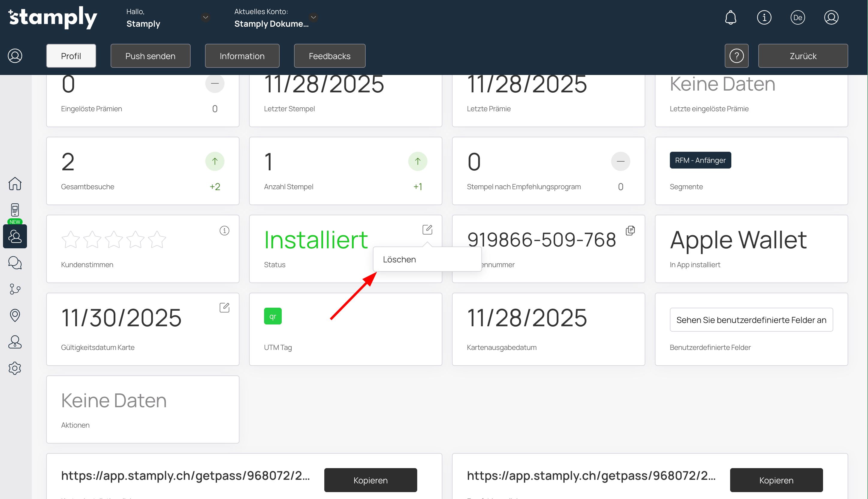868x499 pixels.
Task: Open the location pin sidebar icon
Action: [15, 315]
